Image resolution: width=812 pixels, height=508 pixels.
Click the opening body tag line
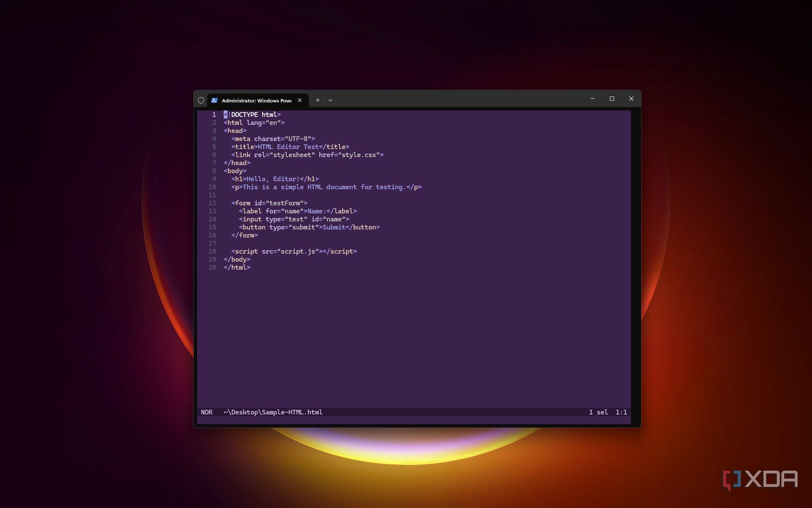coord(235,171)
